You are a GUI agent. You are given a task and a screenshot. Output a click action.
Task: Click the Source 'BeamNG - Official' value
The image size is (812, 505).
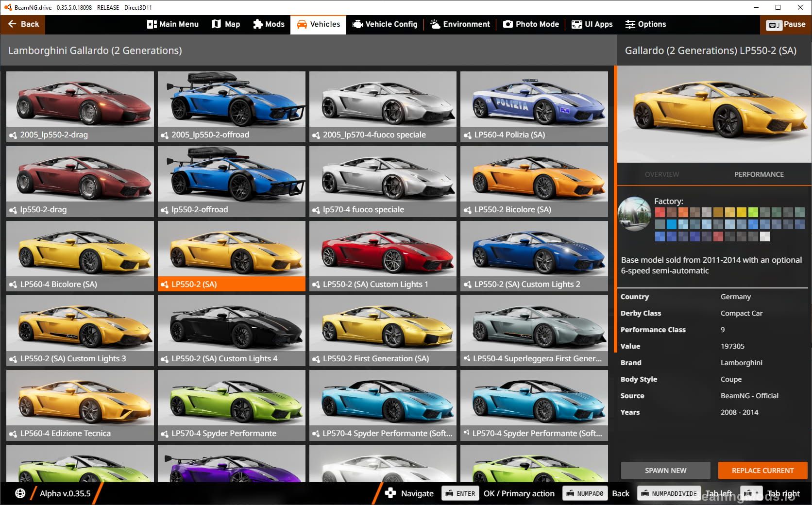(749, 396)
